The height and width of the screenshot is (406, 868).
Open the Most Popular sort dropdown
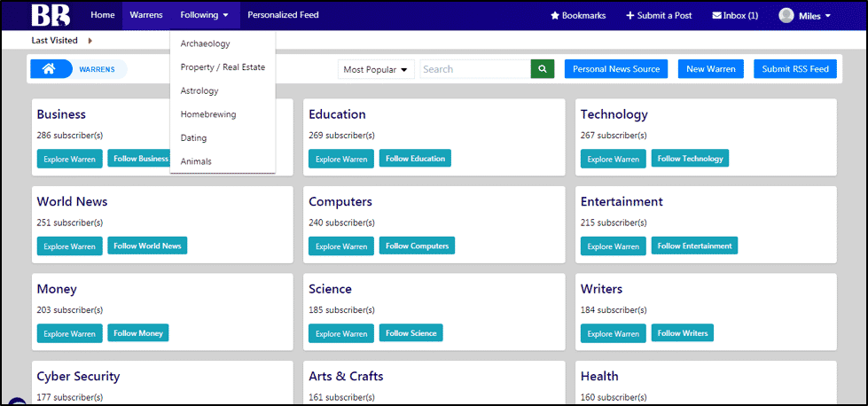(376, 70)
